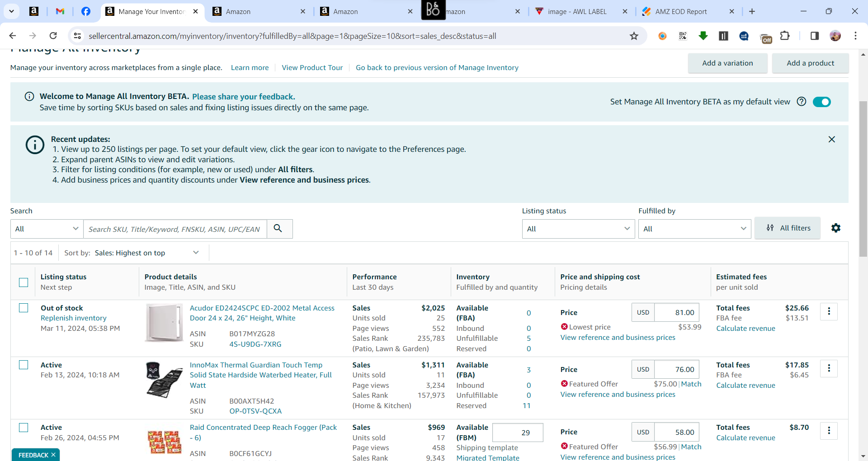Go back to previous Manage Inventory version
The width and height of the screenshot is (868, 461).
(437, 67)
